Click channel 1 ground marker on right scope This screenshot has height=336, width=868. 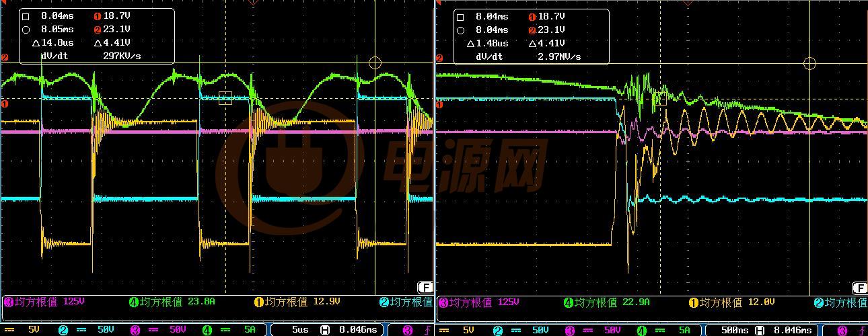pyautogui.click(x=439, y=103)
